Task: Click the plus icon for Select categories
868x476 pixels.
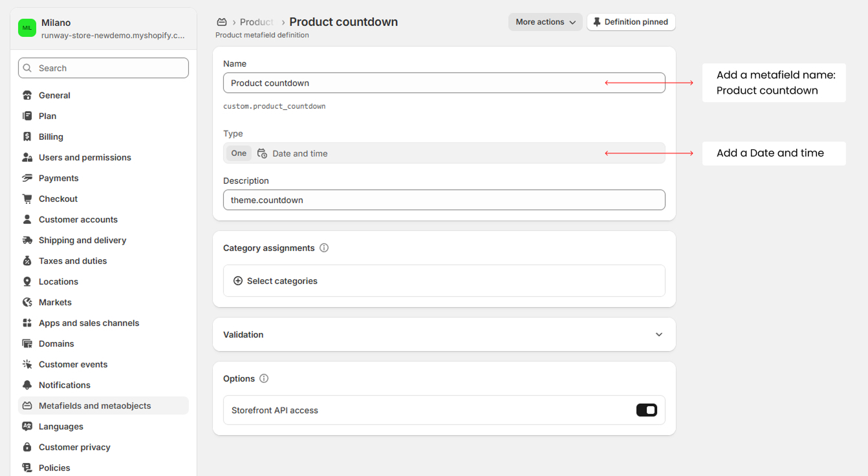Action: (238, 281)
